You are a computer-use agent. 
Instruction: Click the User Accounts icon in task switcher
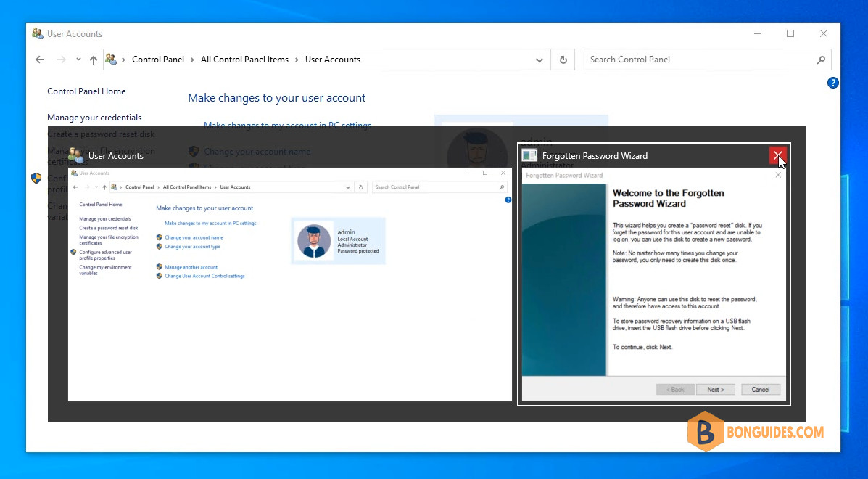click(76, 155)
